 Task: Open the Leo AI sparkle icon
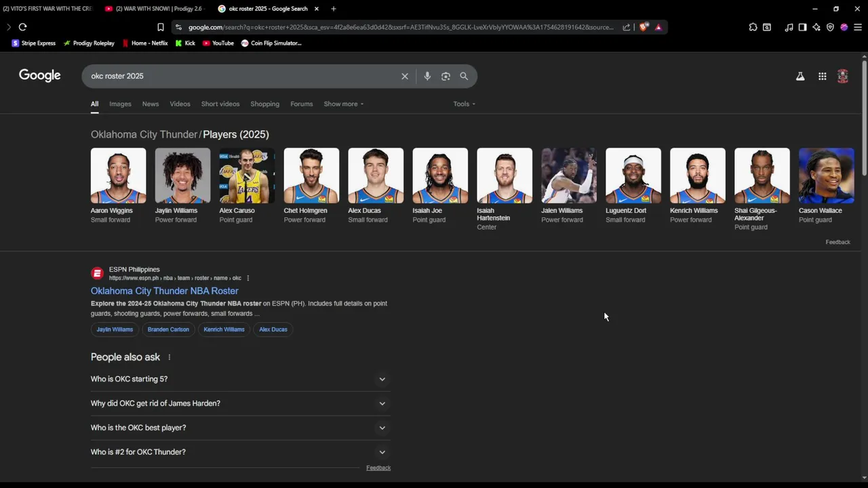(x=816, y=27)
